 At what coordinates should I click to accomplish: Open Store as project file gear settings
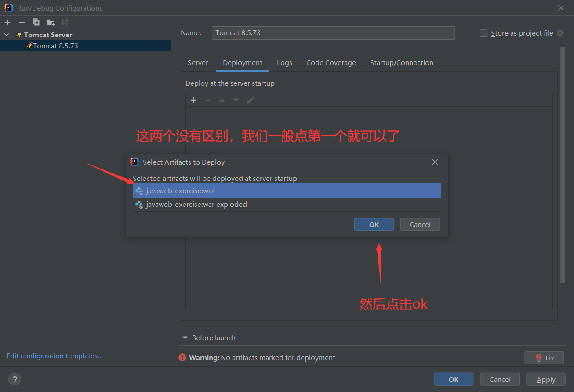(x=560, y=33)
